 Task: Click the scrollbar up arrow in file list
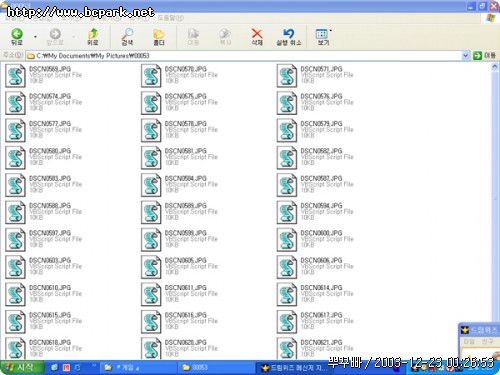(495, 67)
